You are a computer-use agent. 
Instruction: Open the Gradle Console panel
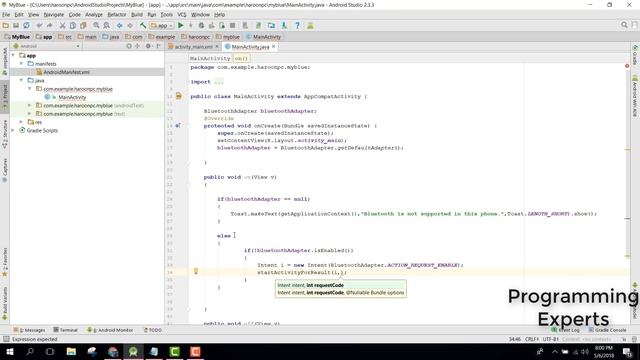click(x=607, y=330)
